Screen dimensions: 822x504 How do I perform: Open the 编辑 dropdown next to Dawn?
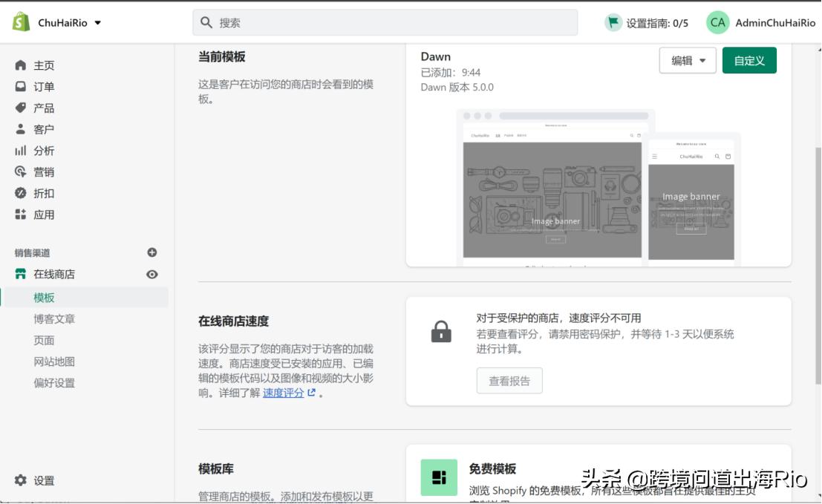[688, 60]
